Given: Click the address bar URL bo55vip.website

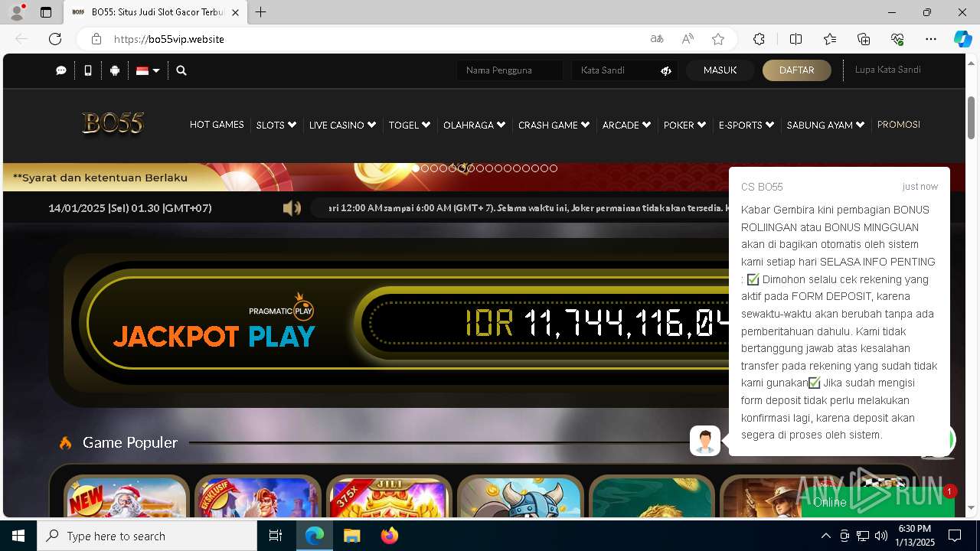Looking at the screenshot, I should [169, 39].
